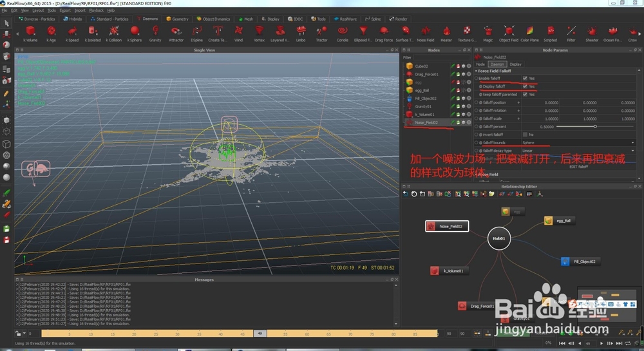Select the Noise_Field02 relationship node

[x=447, y=226]
